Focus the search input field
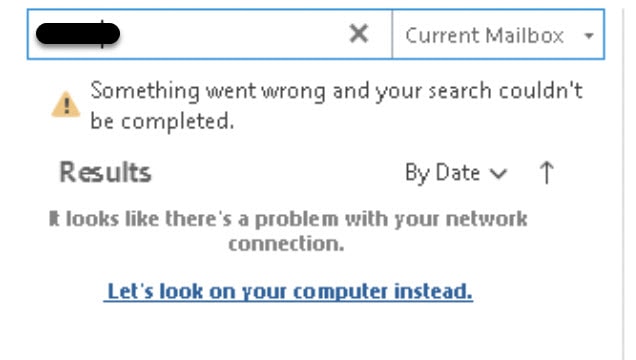The image size is (636, 360). (x=210, y=34)
